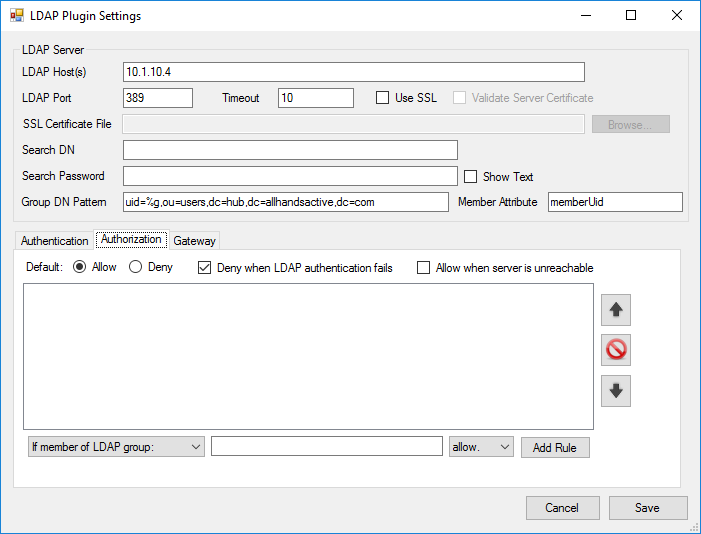Check Allow when server is unreachable

pyautogui.click(x=424, y=268)
